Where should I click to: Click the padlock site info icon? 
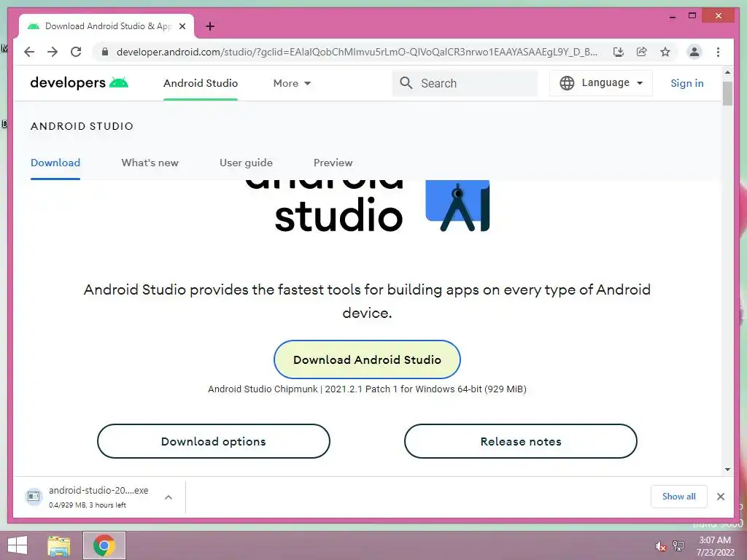[105, 52]
